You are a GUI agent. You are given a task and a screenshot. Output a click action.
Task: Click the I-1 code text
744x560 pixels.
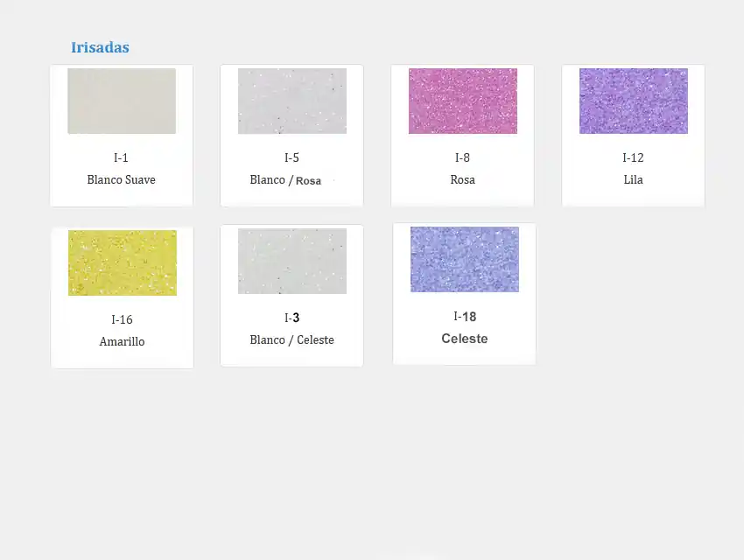tap(122, 158)
